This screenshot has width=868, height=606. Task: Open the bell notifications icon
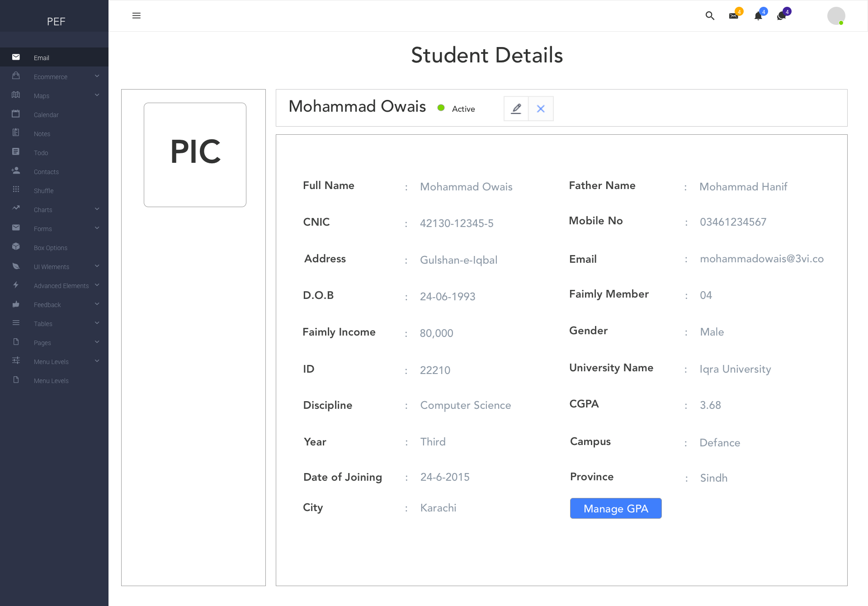(758, 16)
